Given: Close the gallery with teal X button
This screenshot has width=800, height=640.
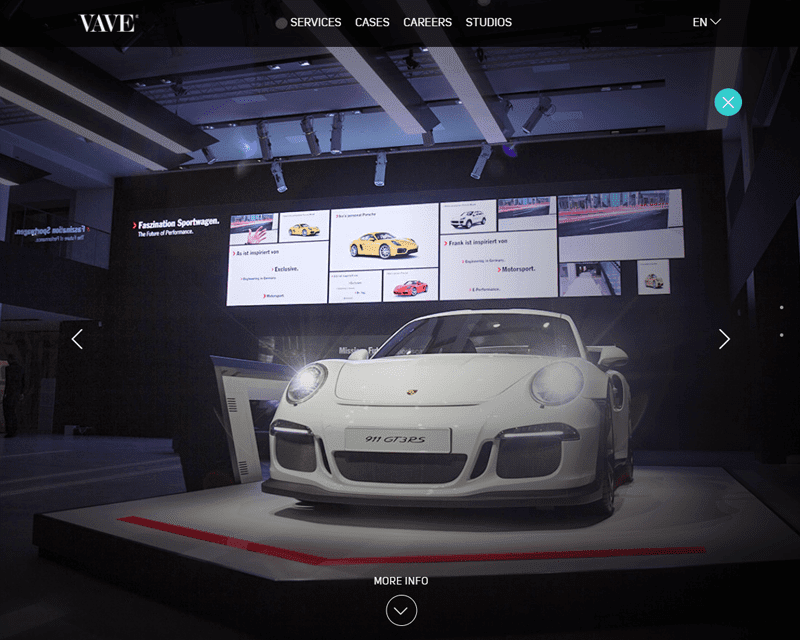Looking at the screenshot, I should click(x=728, y=102).
